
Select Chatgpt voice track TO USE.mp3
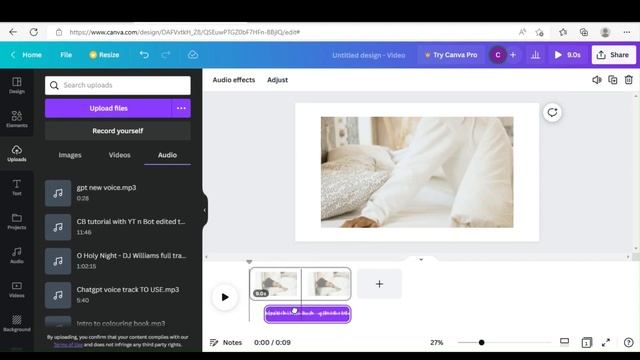tap(118, 295)
